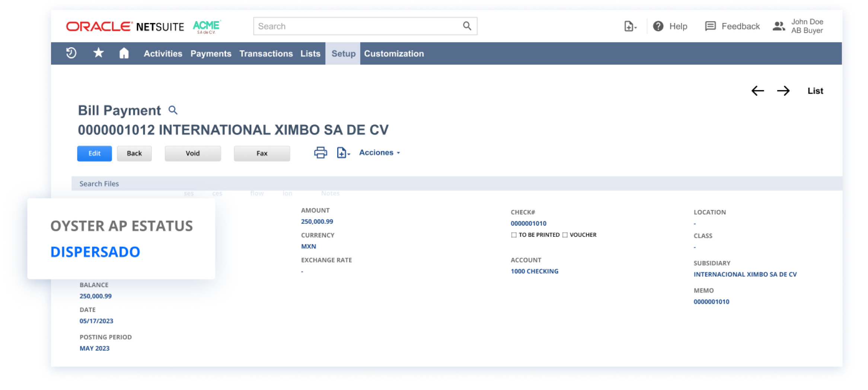Check the TO BE PRINTED checkbox
The width and height of the screenshot is (868, 390).
513,235
